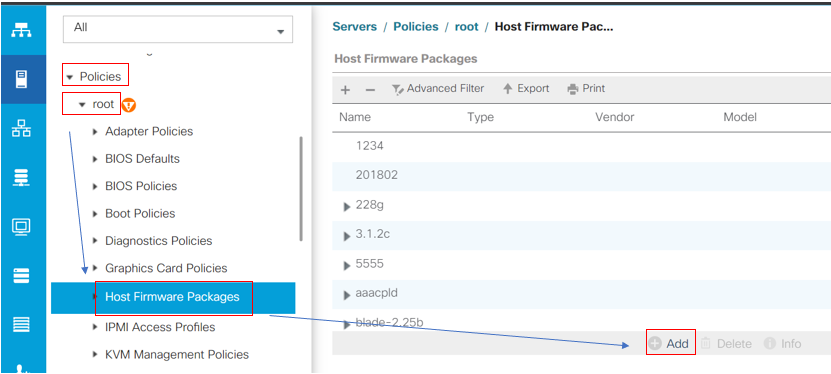Screen dimensions: 831x374
Task: Open the Servers sidebar icon
Action: click(21, 79)
